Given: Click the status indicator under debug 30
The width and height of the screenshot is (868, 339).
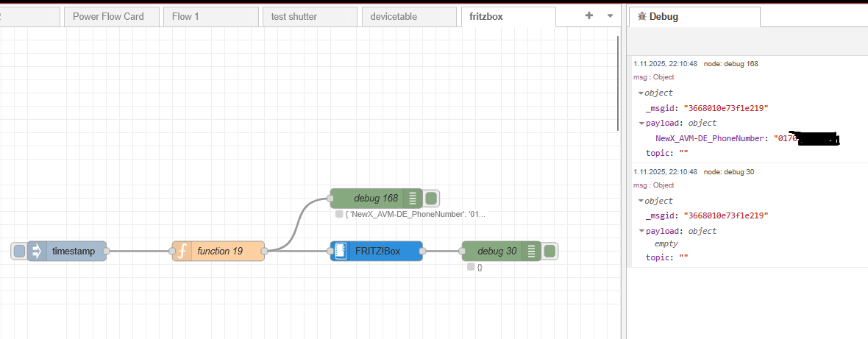Looking at the screenshot, I should 471,266.
